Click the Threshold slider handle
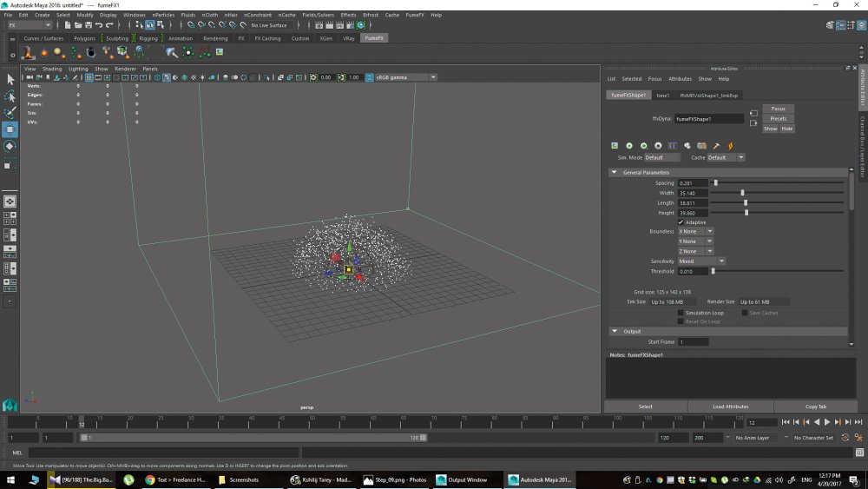This screenshot has height=489, width=868. click(x=713, y=271)
